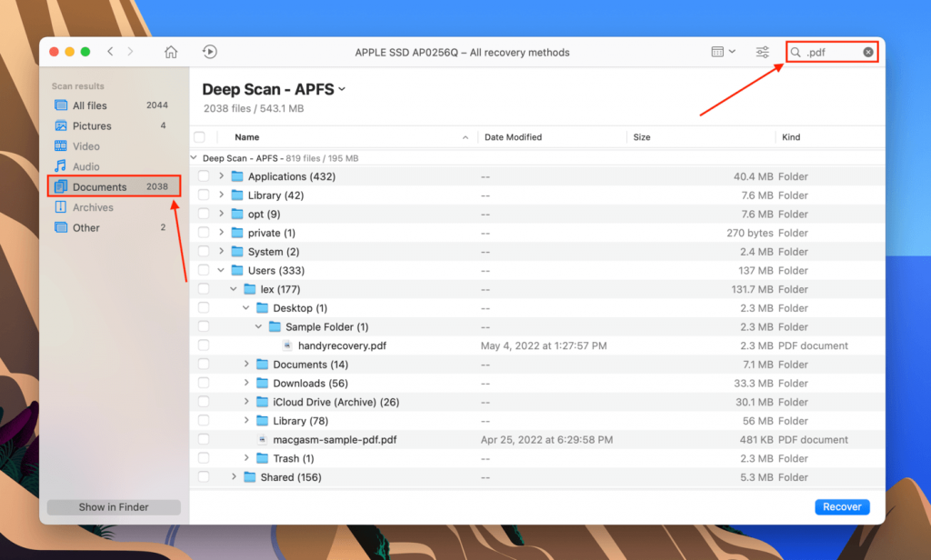
Task: Click the Home icon in the toolbar
Action: (170, 52)
